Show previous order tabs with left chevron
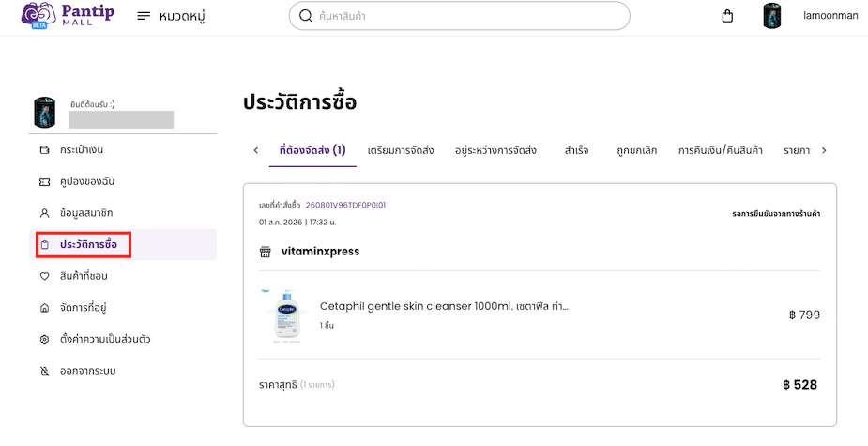868x446 pixels. (256, 150)
